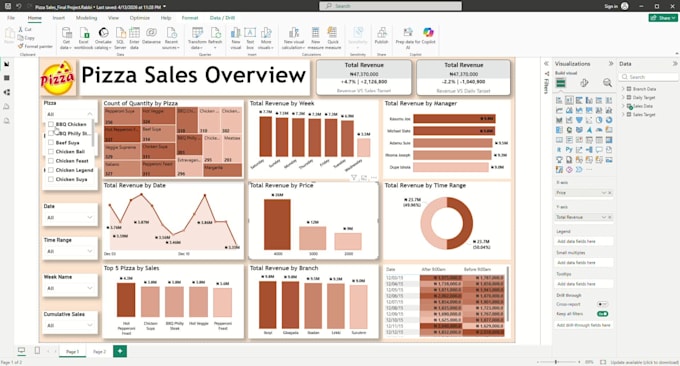
Task: Click the Share button
Action: click(x=663, y=18)
